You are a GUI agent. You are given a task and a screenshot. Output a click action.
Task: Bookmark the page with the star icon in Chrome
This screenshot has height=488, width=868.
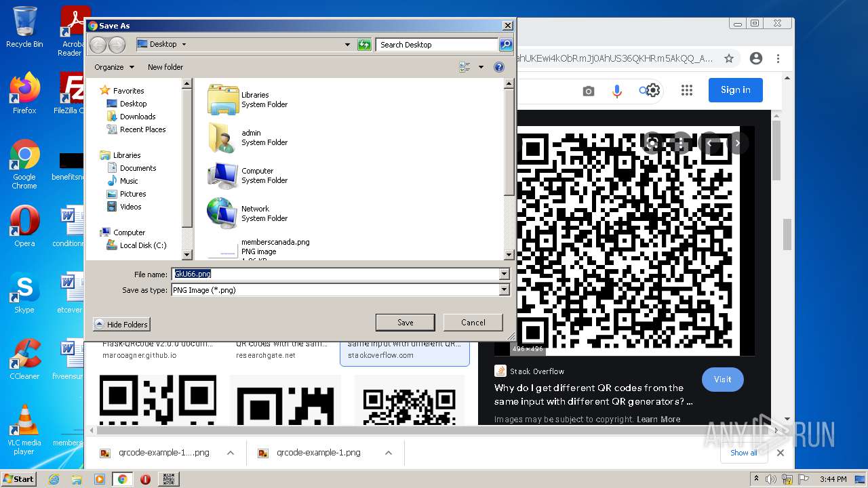(729, 58)
